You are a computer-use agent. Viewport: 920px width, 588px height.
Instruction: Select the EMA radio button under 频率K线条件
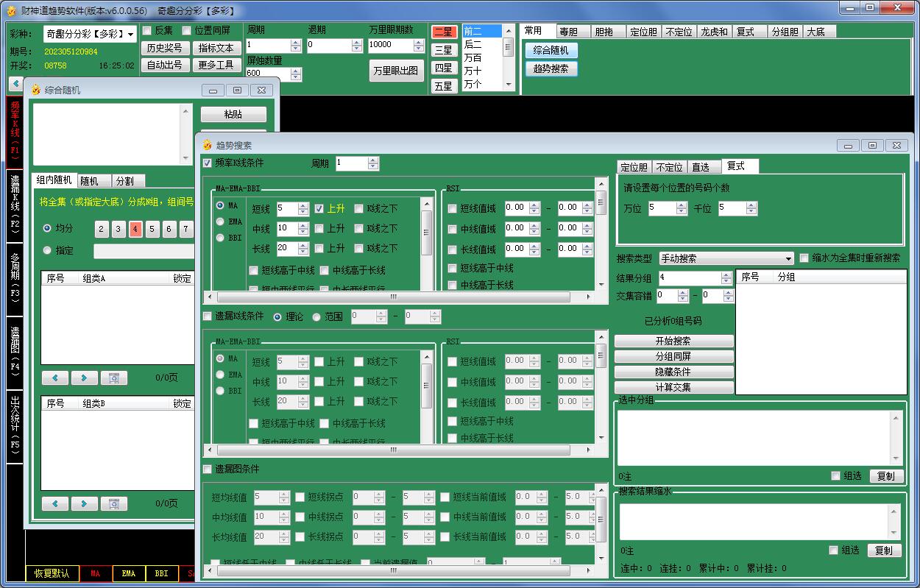coord(220,222)
